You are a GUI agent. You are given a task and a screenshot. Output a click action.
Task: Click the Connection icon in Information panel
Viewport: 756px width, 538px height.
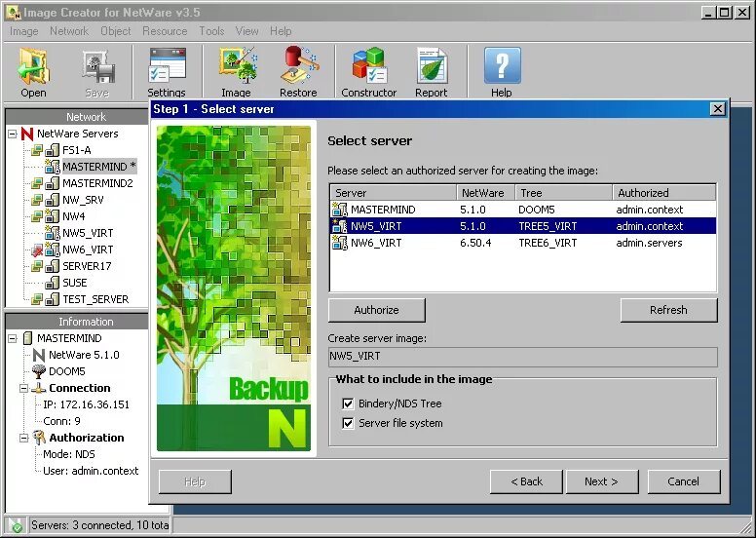pos(39,388)
